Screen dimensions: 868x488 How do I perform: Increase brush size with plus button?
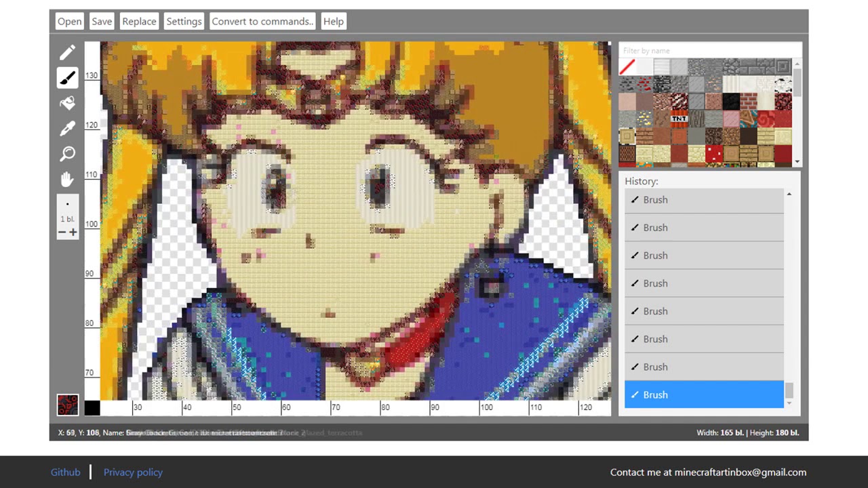[73, 232]
